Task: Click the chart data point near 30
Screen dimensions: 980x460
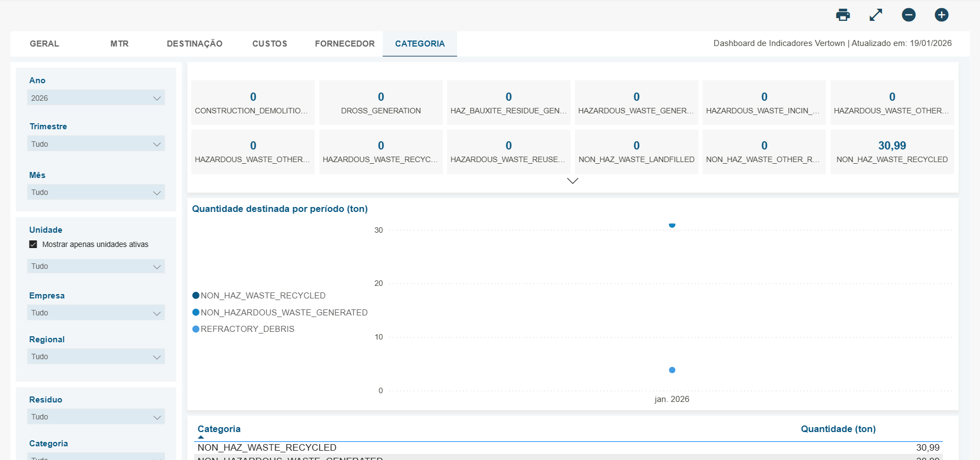Action: click(672, 225)
